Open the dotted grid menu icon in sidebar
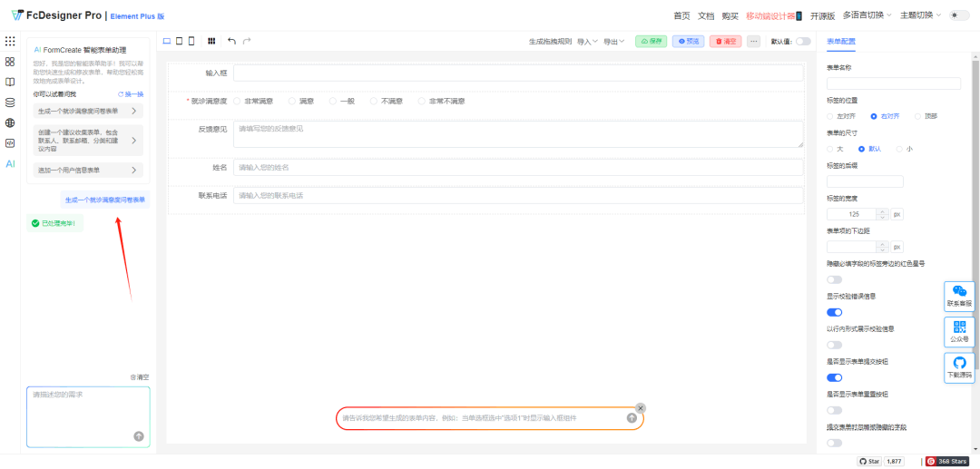 point(10,41)
